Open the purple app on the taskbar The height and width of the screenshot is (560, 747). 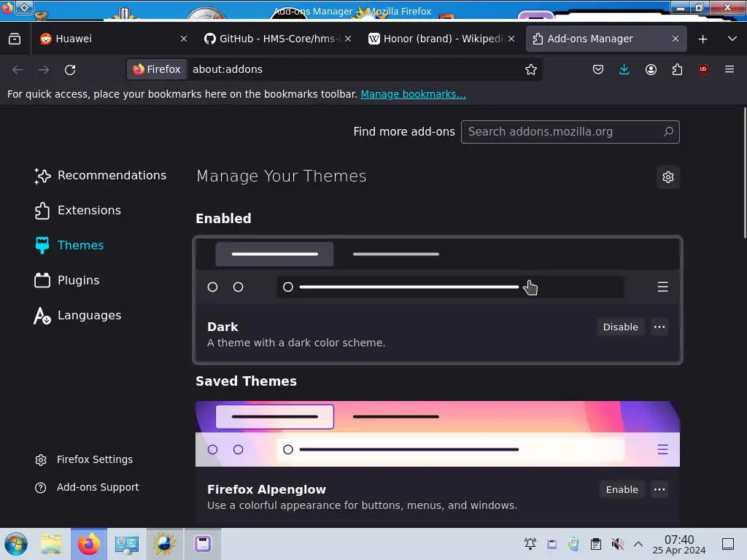point(203,544)
